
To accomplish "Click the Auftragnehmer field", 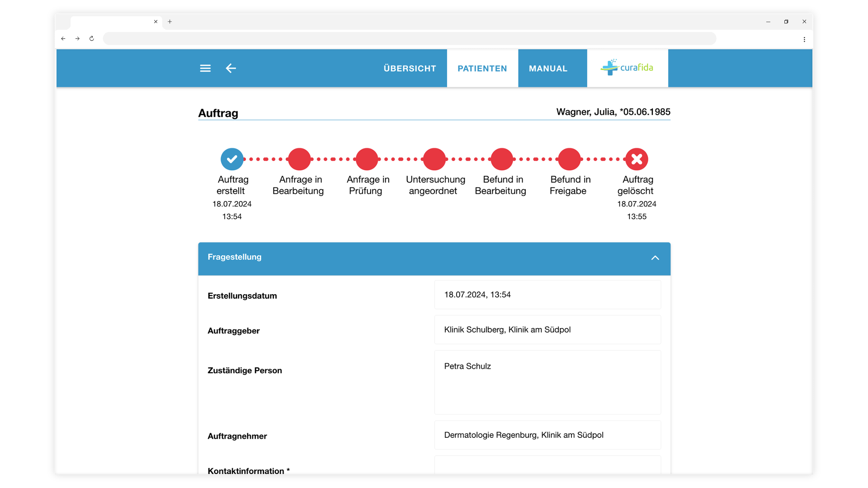I will [547, 435].
